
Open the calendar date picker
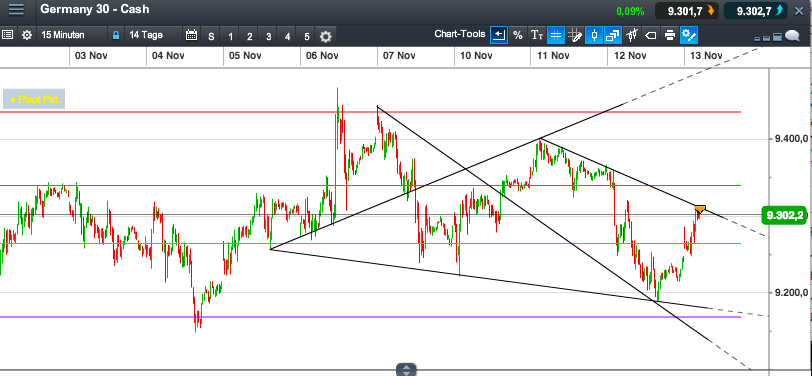tap(192, 35)
